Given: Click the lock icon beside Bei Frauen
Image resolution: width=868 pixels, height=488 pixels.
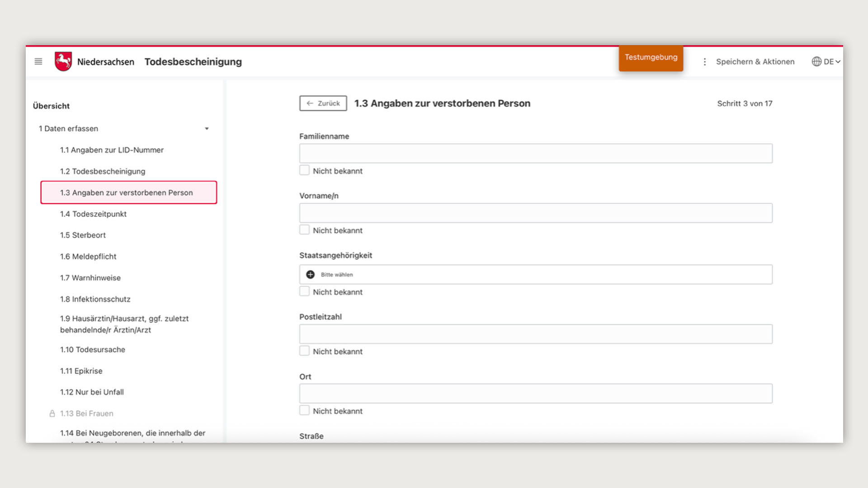Looking at the screenshot, I should (52, 413).
